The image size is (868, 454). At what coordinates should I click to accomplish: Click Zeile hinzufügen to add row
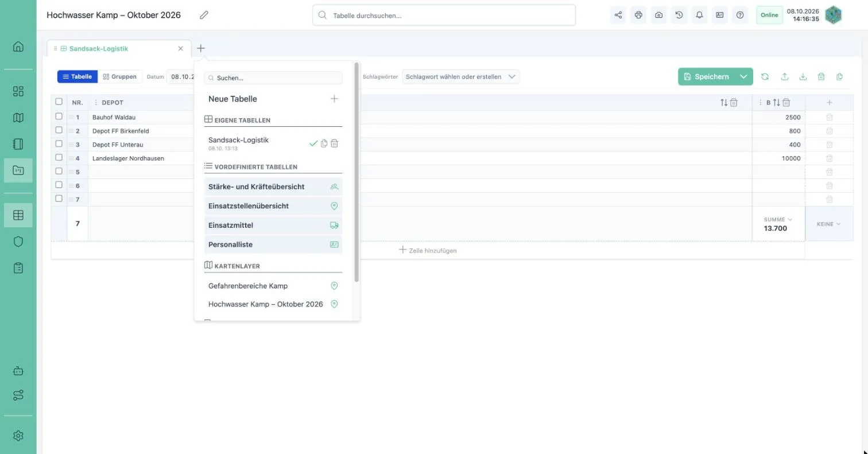[x=428, y=250]
